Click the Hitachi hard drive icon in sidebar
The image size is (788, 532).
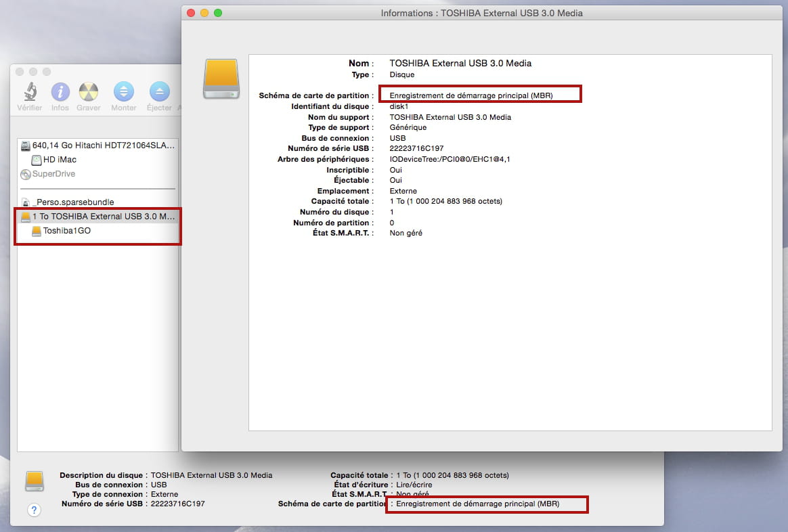click(x=25, y=146)
